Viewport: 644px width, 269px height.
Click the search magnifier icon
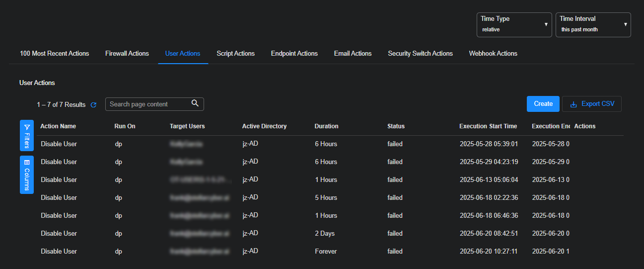195,103
